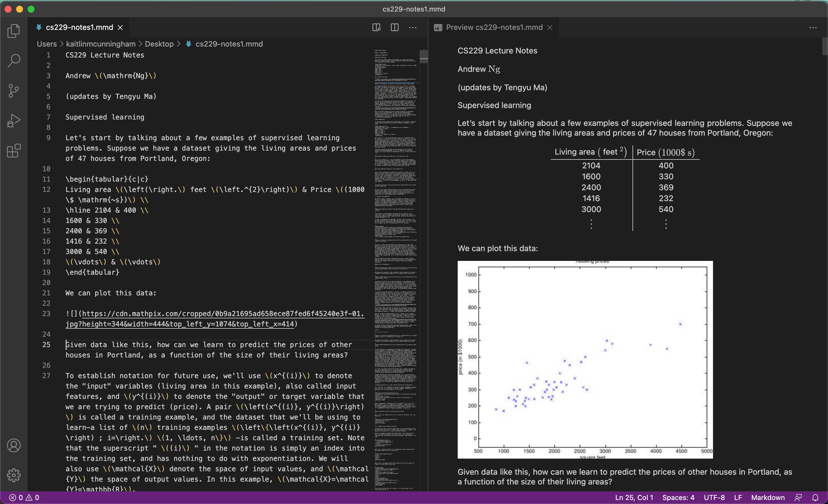
Task: Switch to the cs229-notes1.mmd editor tab
Action: click(79, 28)
